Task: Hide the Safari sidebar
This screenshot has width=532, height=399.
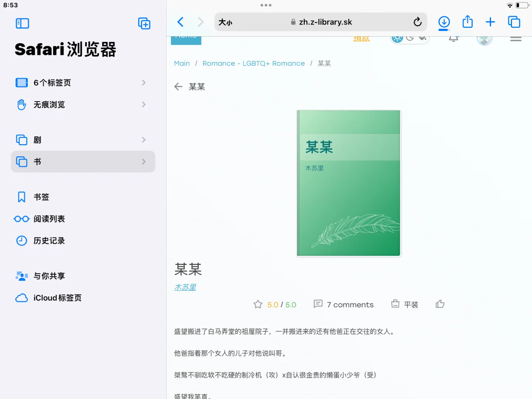Action: 22,23
